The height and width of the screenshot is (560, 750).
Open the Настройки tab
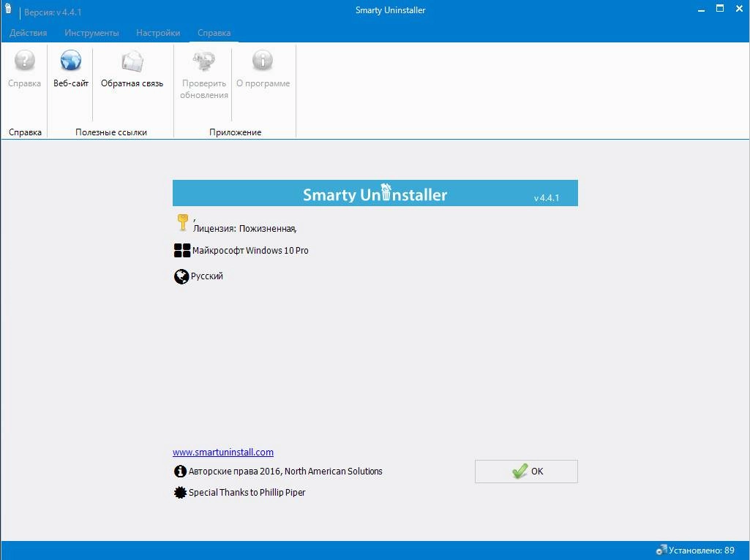158,33
